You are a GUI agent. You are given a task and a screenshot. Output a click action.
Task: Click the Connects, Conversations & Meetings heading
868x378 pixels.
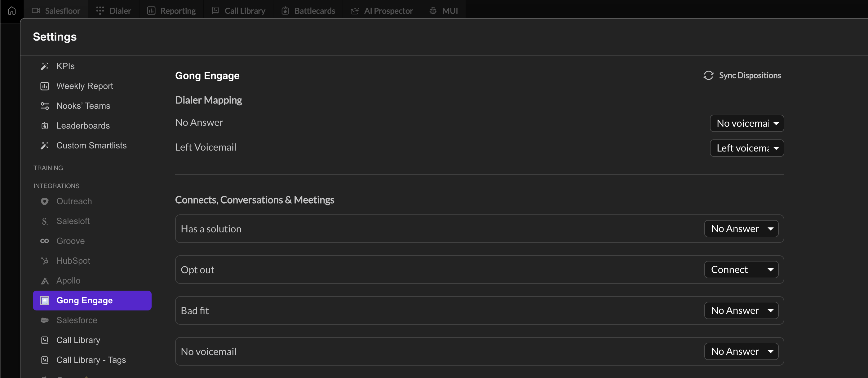pos(255,200)
